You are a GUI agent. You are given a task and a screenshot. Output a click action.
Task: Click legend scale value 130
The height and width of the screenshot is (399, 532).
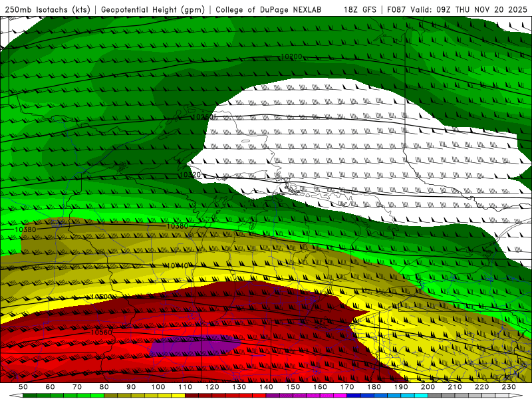(x=239, y=387)
